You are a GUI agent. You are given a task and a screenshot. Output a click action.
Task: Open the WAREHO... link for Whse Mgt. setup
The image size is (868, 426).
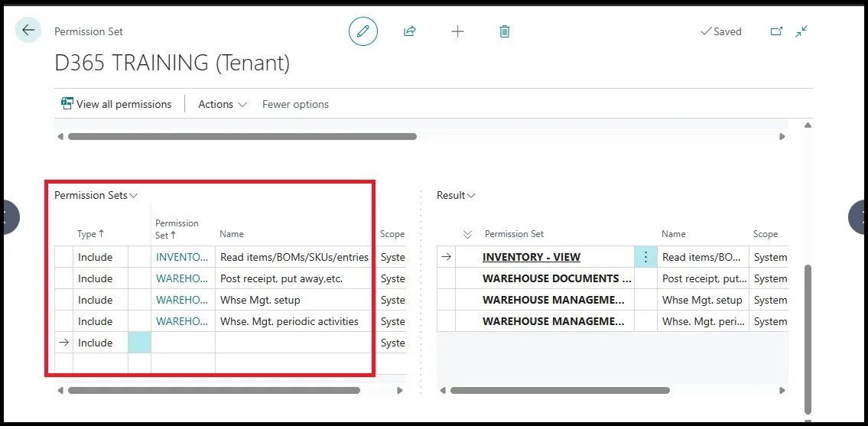[183, 301]
